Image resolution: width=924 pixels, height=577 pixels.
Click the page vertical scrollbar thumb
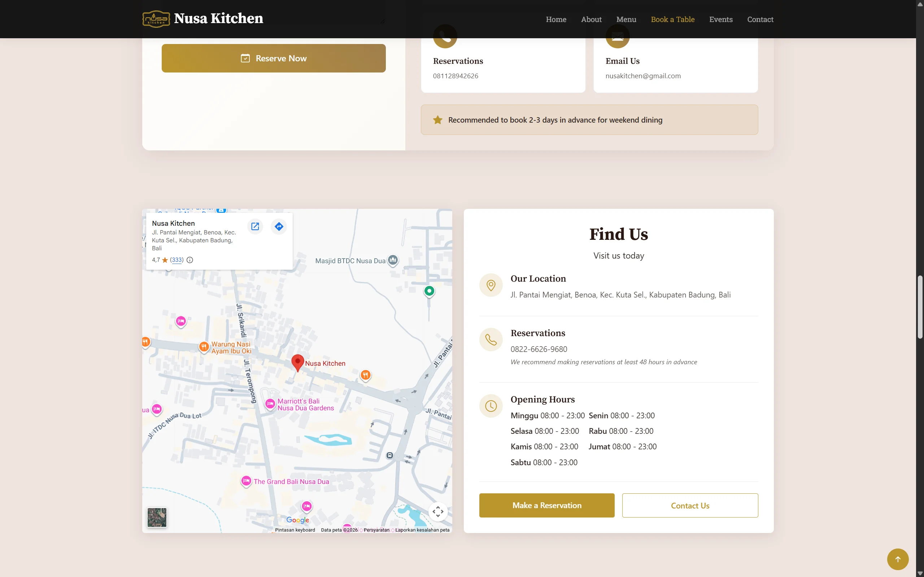click(920, 307)
